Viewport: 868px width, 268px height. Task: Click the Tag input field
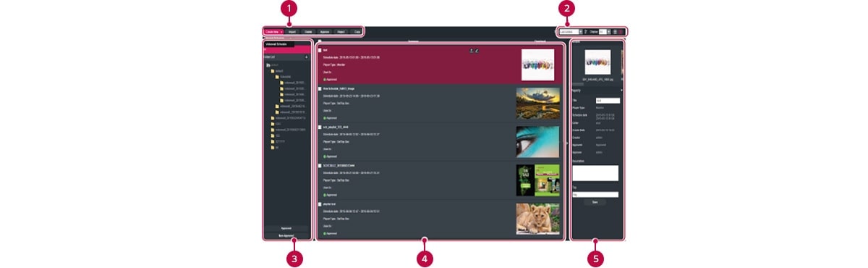pyautogui.click(x=595, y=194)
